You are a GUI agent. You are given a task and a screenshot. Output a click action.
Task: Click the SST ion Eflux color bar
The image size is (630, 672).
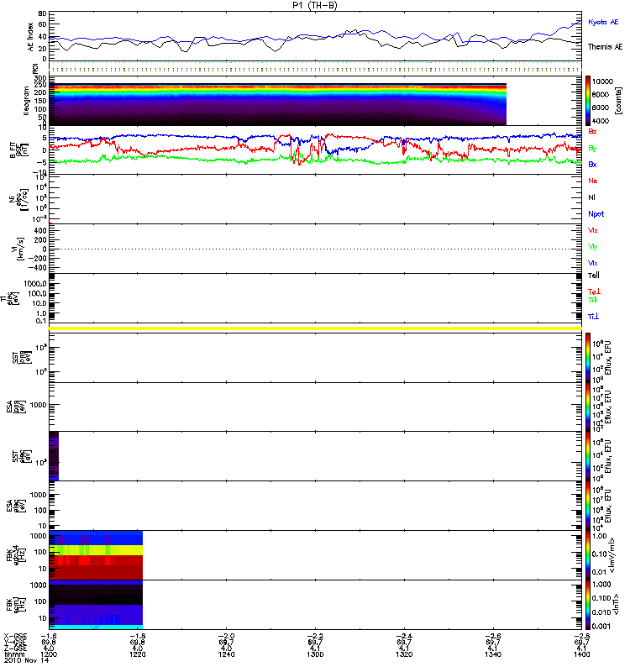click(588, 358)
